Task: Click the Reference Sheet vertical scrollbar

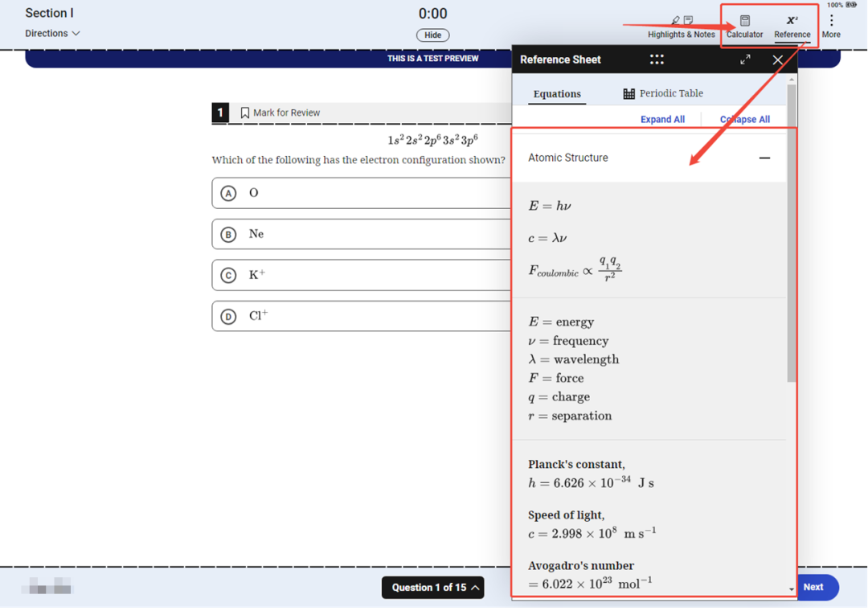Action: point(792,241)
